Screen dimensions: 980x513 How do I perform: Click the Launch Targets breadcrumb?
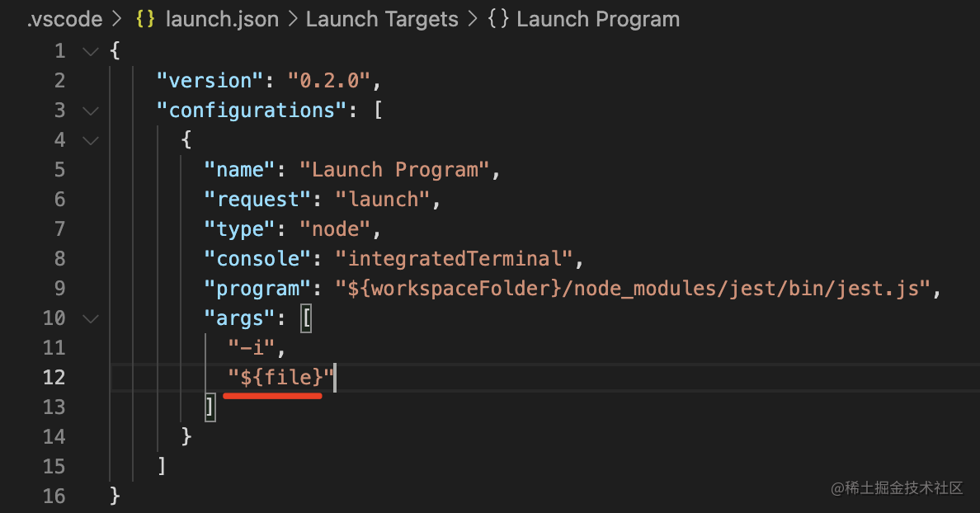[x=382, y=19]
